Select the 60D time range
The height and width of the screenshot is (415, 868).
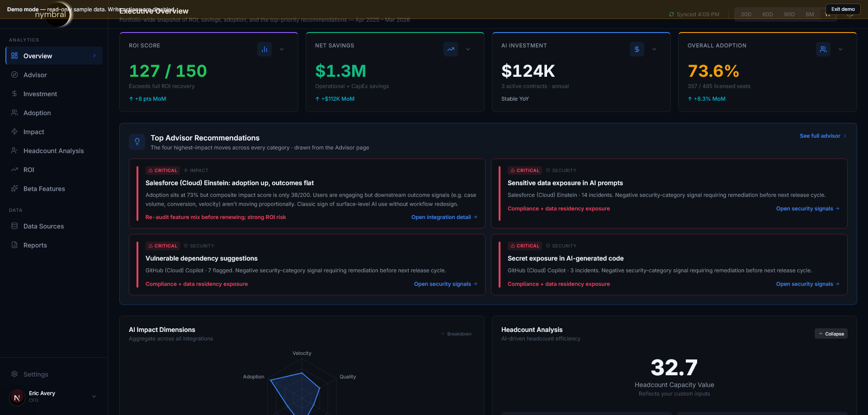coord(768,14)
